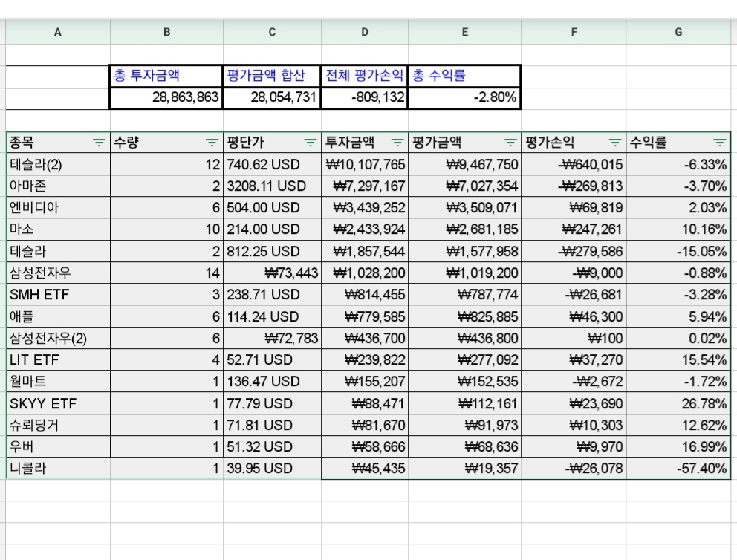Screen dimensions: 737x560
Task: Click average price 214.00 USD
Action: click(x=272, y=229)
